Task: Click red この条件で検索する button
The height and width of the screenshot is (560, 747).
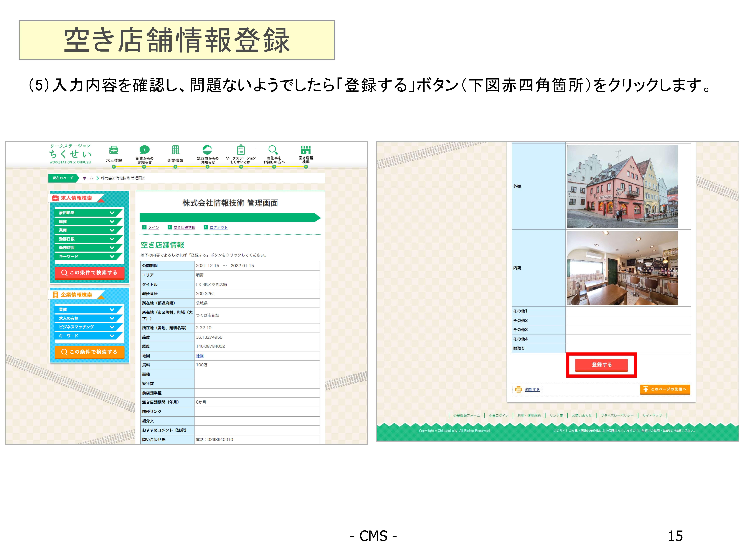Action: click(x=90, y=273)
